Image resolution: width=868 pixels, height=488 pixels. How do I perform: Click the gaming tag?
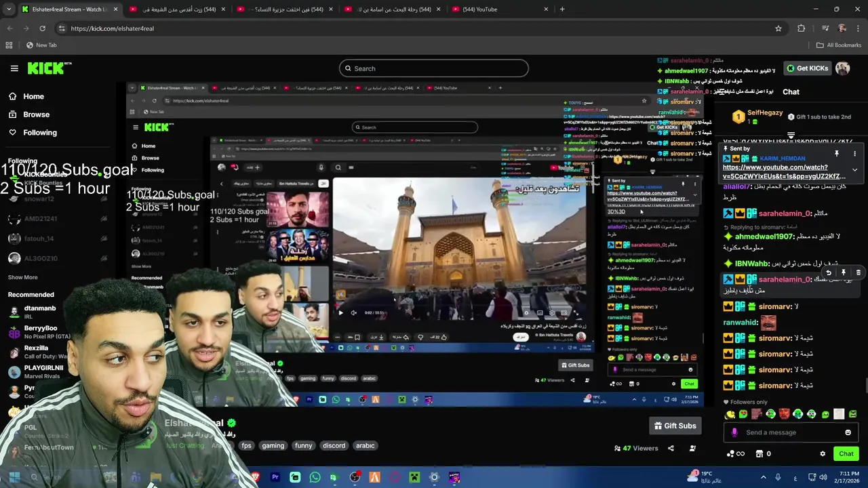[x=273, y=446]
